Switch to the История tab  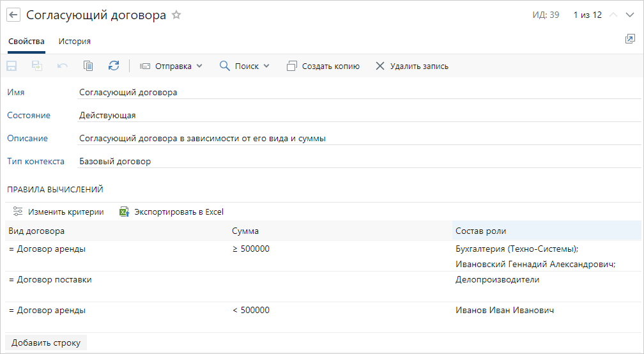pyautogui.click(x=75, y=42)
